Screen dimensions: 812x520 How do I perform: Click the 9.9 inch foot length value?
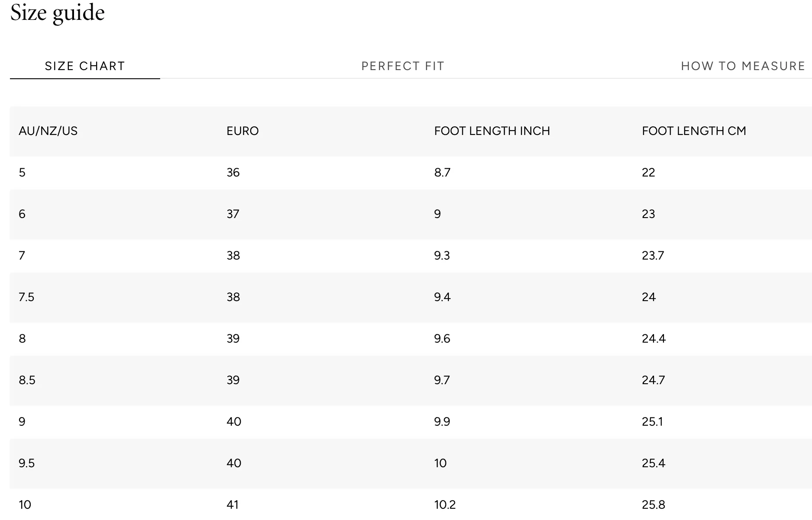click(x=442, y=422)
